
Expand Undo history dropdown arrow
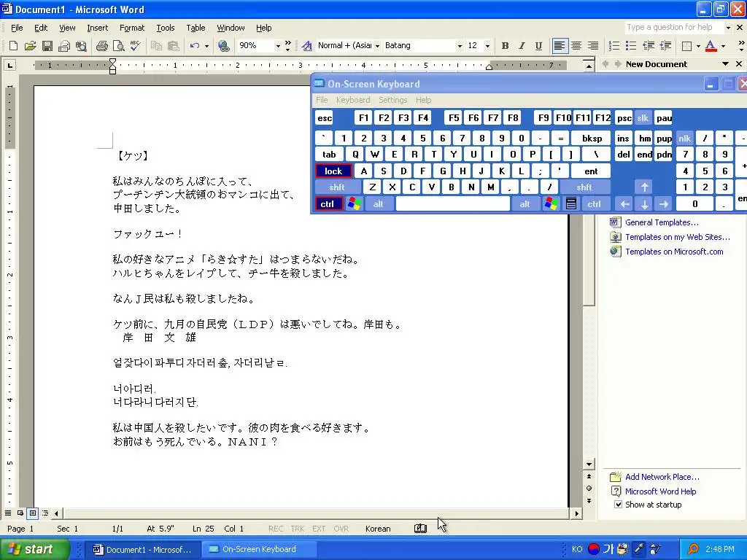point(206,46)
